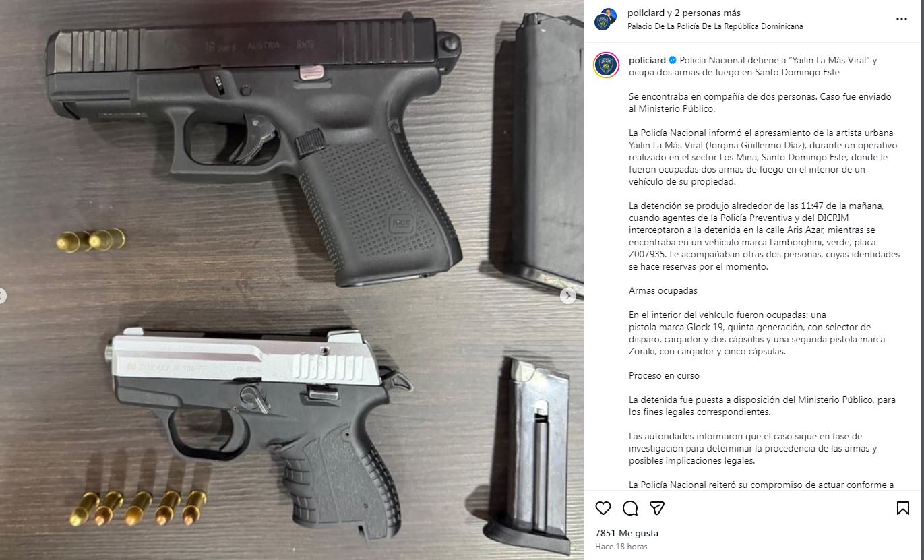Open the three-dot more options menu

902,19
